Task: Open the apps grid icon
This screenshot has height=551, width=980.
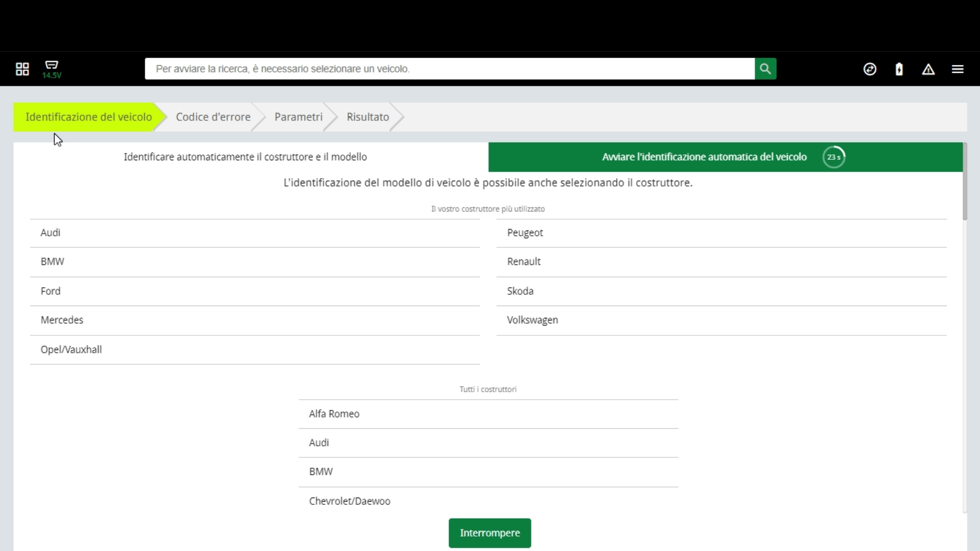Action: [22, 69]
